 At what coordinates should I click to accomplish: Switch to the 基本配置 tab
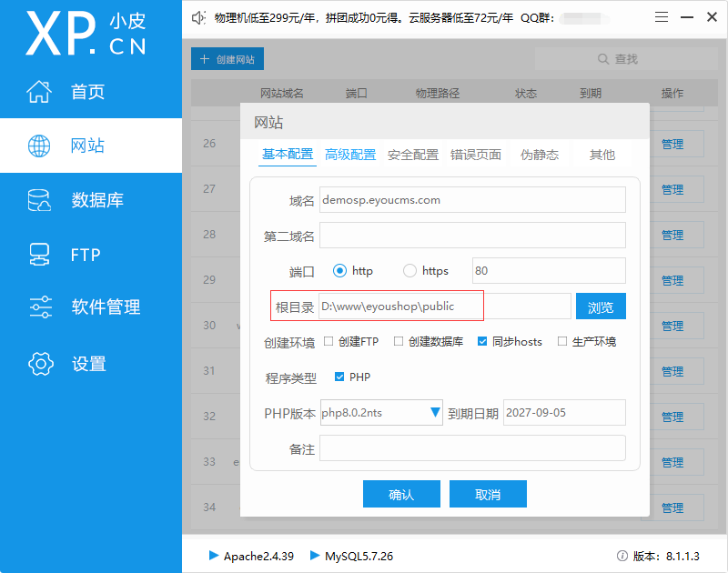pos(288,154)
